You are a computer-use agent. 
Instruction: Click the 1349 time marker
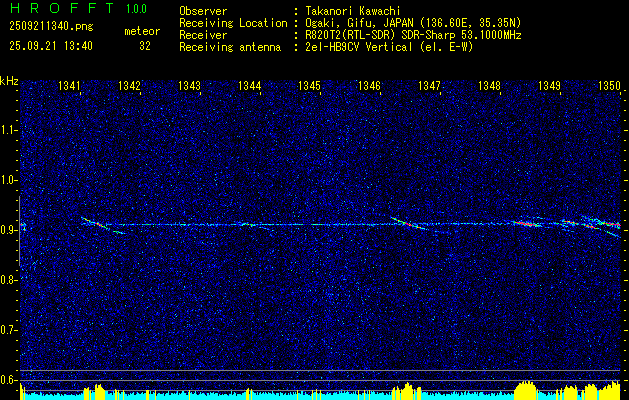click(x=550, y=85)
